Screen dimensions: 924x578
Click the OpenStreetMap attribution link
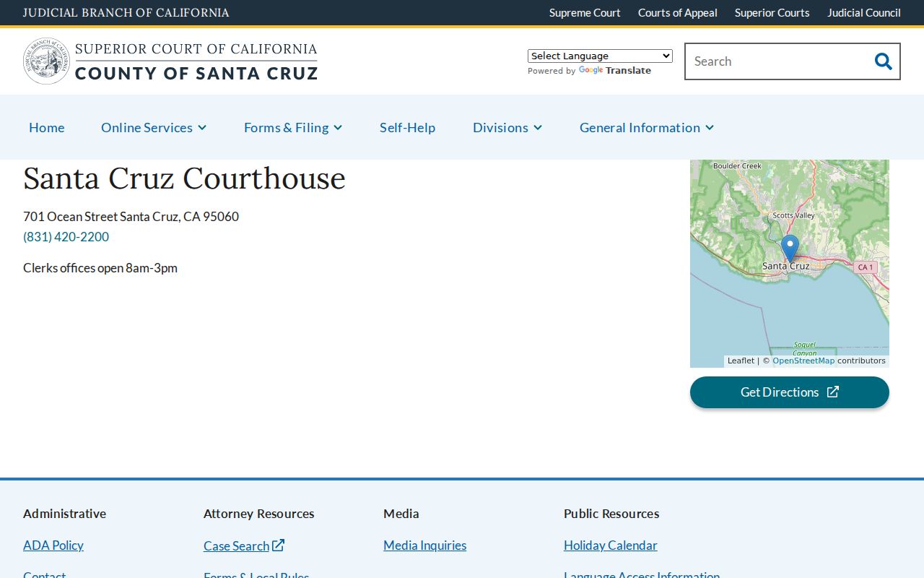(x=803, y=361)
